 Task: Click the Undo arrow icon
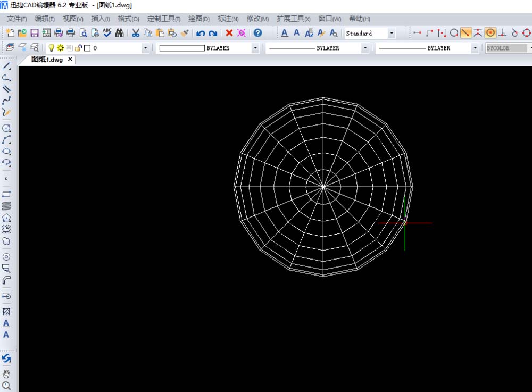pyautogui.click(x=201, y=33)
